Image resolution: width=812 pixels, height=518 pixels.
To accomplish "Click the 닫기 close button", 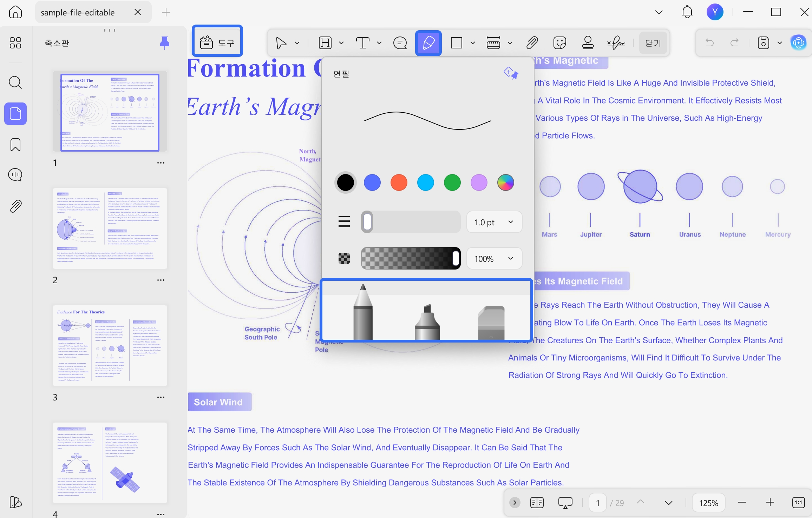I will (x=653, y=43).
